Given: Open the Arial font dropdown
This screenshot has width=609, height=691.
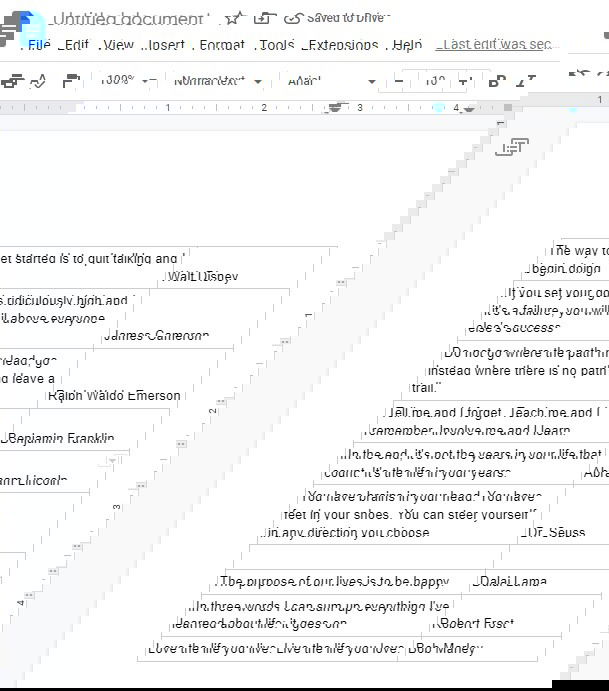Looking at the screenshot, I should (x=331, y=82).
